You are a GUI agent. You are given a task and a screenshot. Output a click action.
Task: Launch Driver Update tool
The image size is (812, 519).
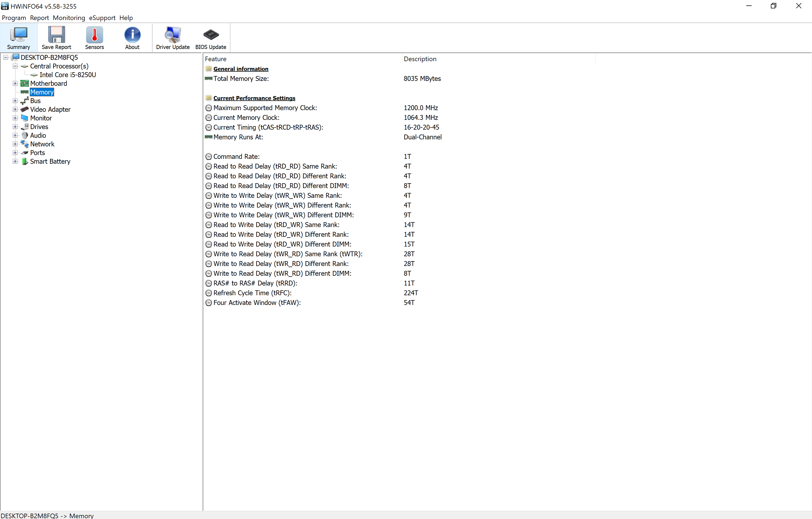[x=173, y=38]
